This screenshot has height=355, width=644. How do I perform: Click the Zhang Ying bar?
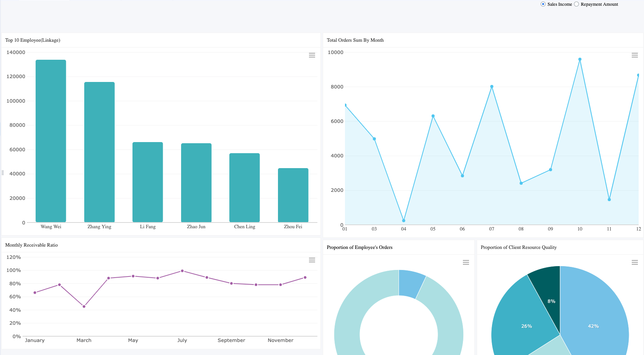(x=100, y=152)
